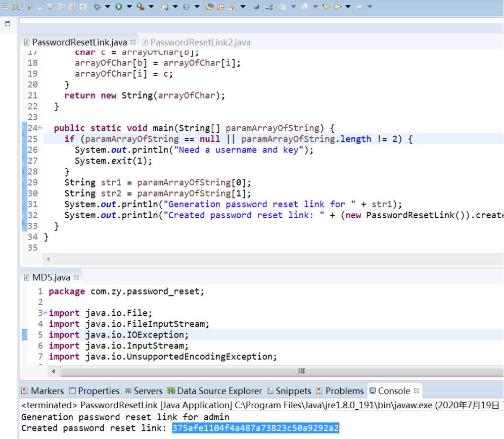Open dropdown beside blue S icon

(x=197, y=7)
